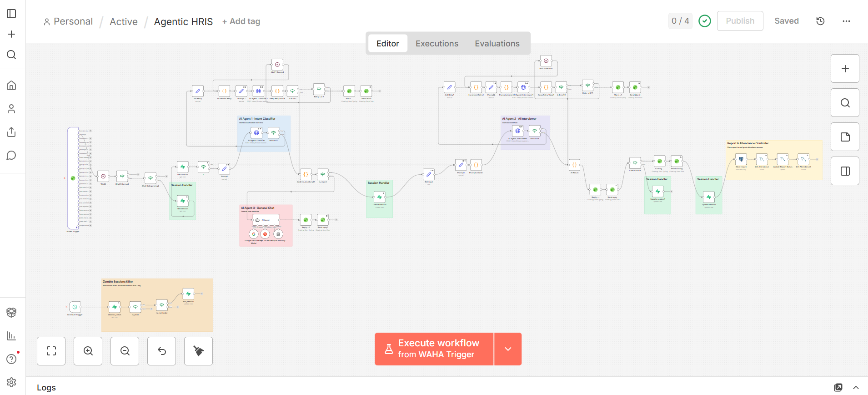This screenshot has width=868, height=395.
Task: Open the help question mark icon
Action: pos(12,359)
